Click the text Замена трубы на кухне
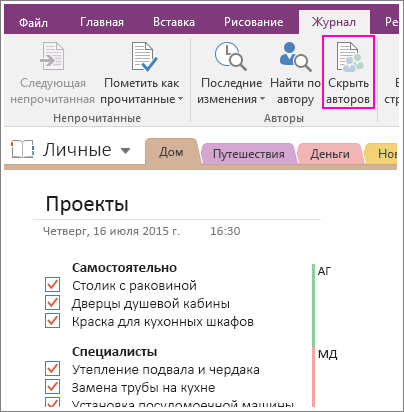404x412 pixels. [143, 388]
